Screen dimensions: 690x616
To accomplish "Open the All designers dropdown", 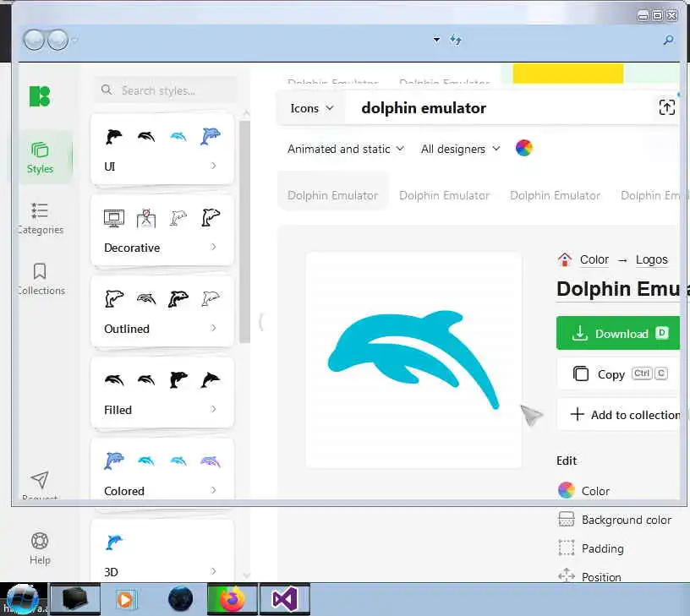I will (x=461, y=149).
